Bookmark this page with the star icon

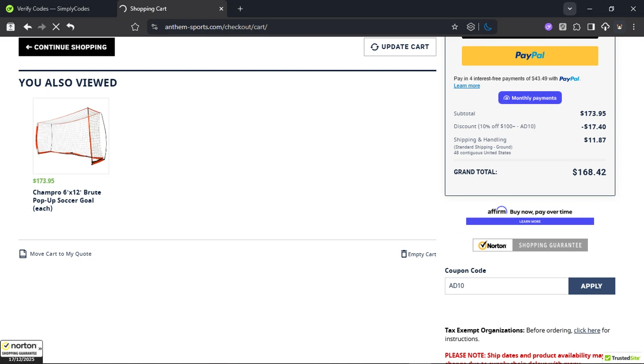pyautogui.click(x=455, y=27)
